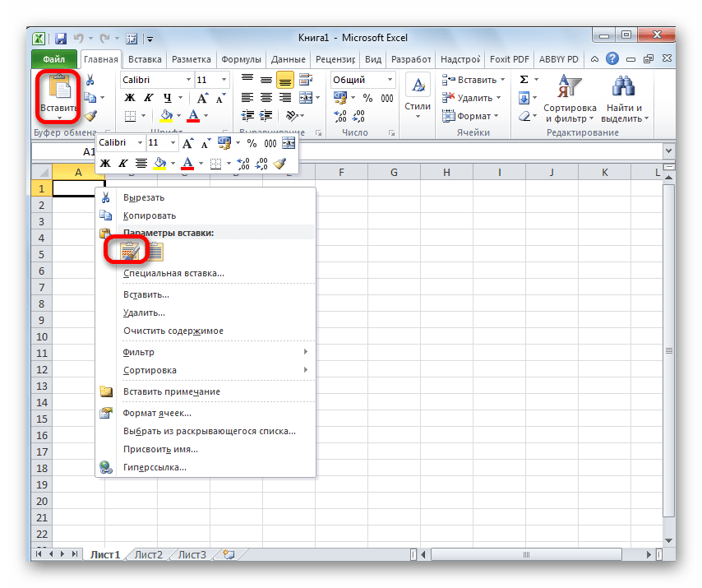Switch to the Формулы ribbon tab
The image size is (702, 588).
pos(240,59)
